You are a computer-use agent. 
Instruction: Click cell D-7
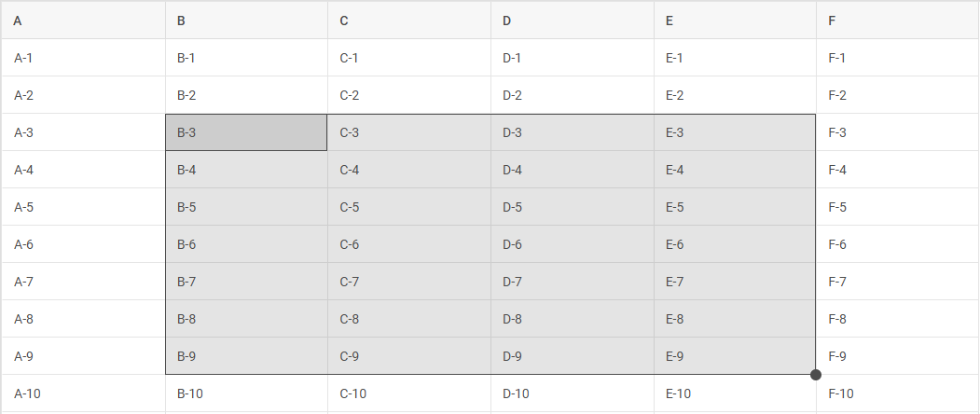pyautogui.click(x=573, y=282)
